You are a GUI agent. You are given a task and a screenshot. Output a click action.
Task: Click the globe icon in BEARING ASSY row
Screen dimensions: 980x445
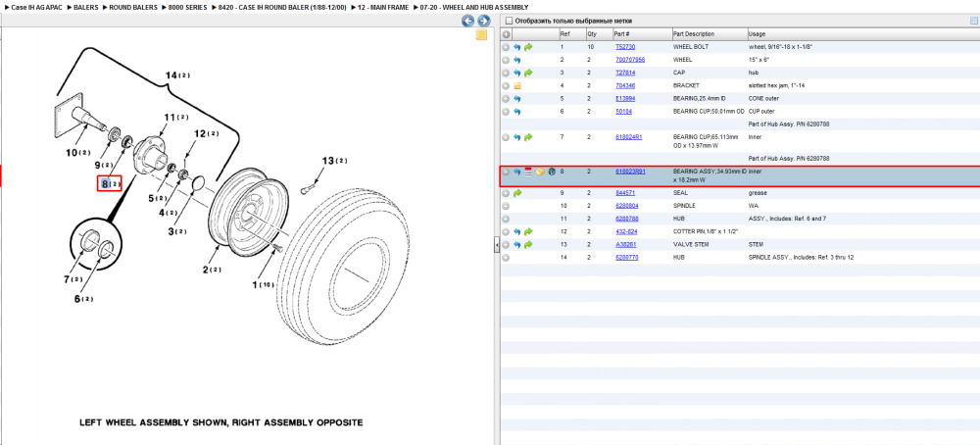click(x=551, y=172)
